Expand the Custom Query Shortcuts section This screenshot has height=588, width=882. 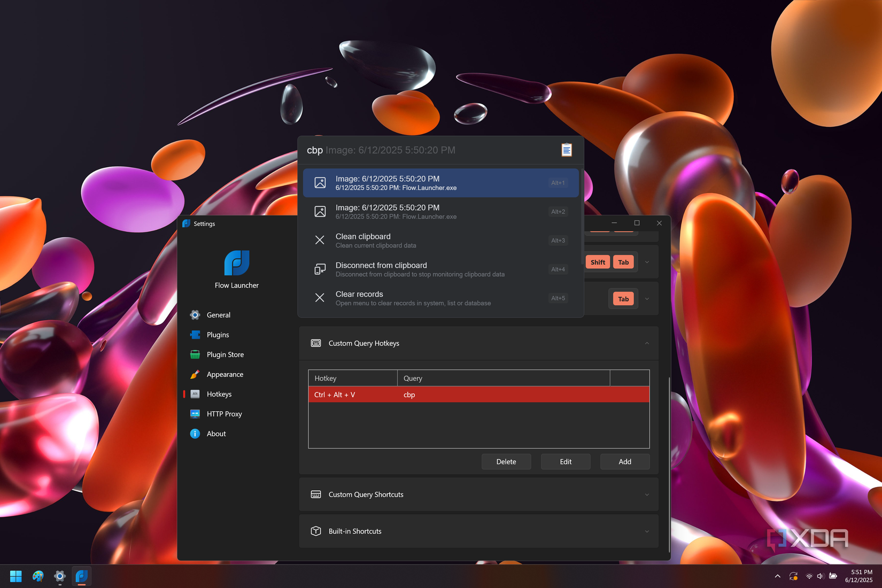point(646,494)
